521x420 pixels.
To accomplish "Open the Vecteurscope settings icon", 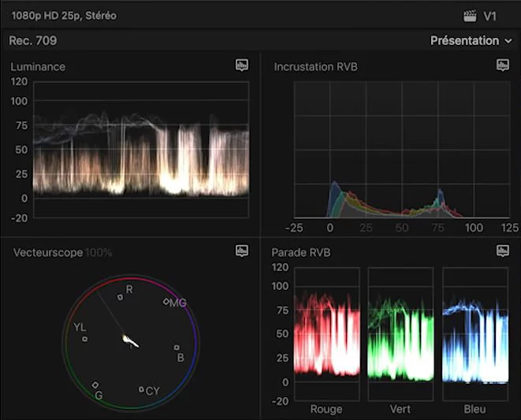I will click(x=242, y=251).
